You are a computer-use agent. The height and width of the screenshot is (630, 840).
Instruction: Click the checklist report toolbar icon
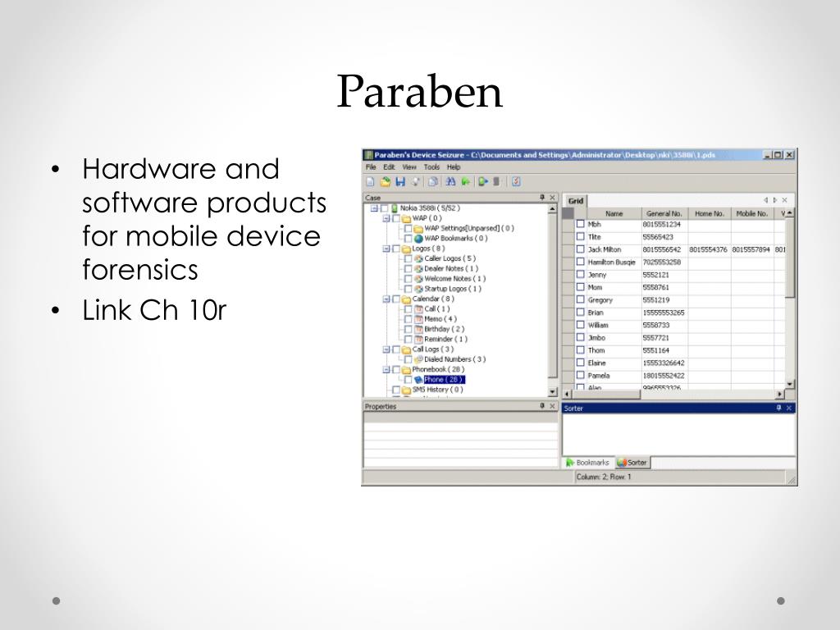click(516, 182)
